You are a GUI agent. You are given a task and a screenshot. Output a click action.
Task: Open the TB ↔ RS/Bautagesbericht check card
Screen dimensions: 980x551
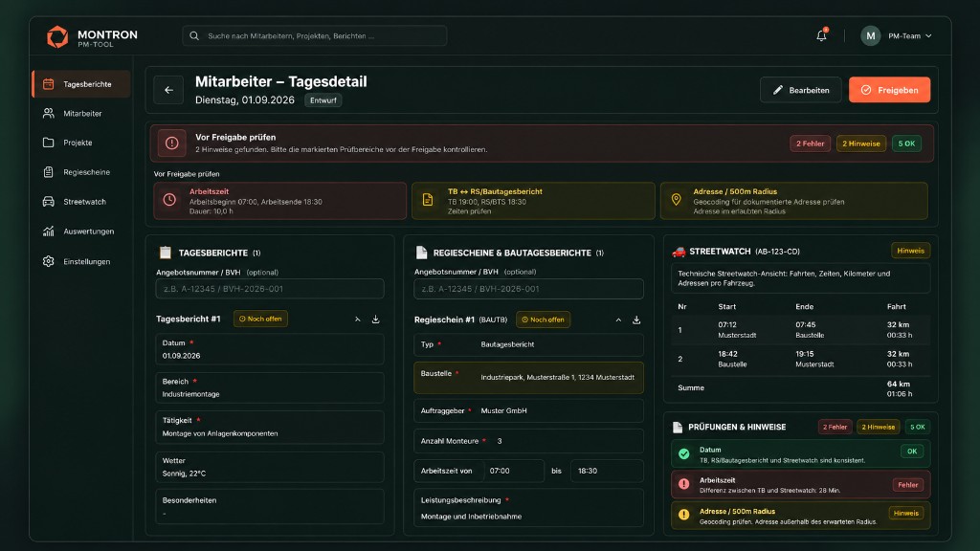[x=533, y=201]
